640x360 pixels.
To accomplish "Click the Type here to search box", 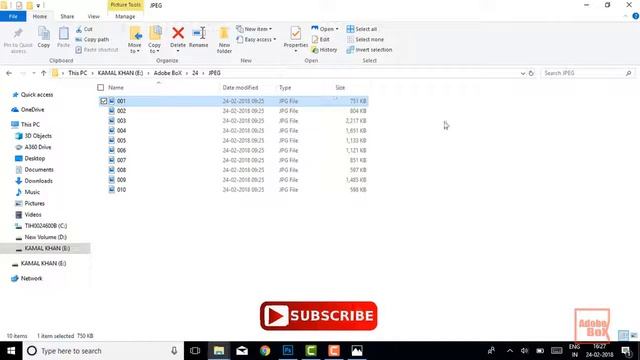I will 103,351.
